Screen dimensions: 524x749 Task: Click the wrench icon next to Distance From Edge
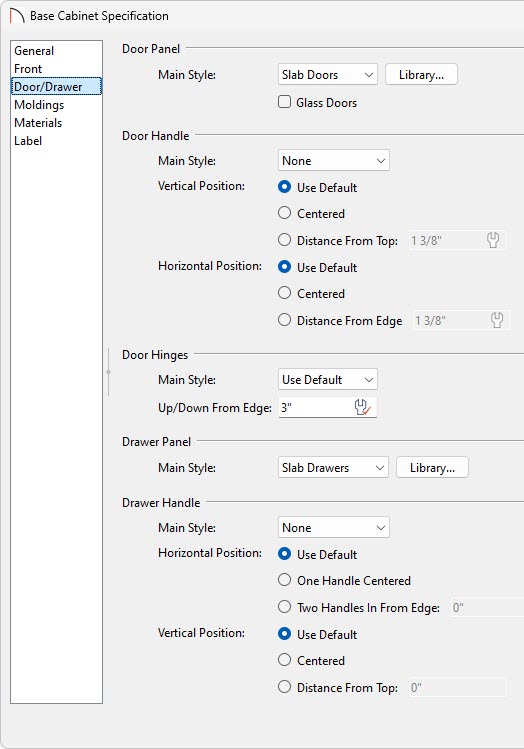click(497, 320)
